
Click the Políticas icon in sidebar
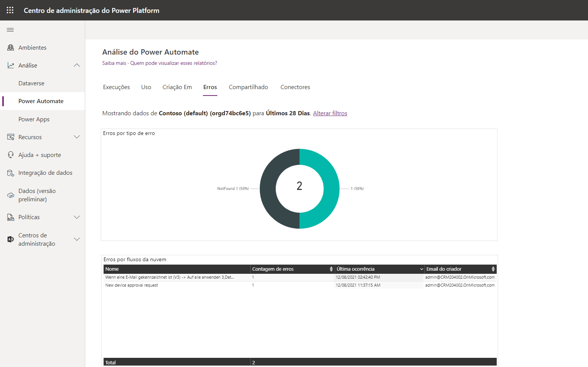[11, 217]
